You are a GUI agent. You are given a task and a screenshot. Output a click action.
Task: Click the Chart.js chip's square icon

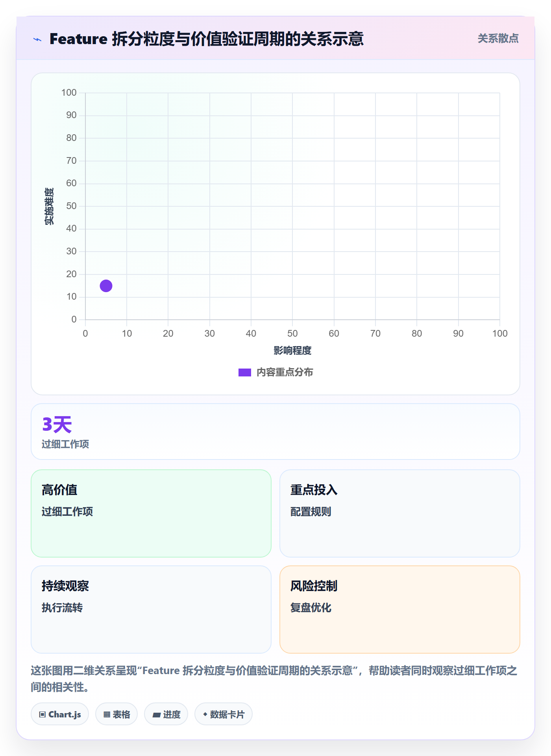pos(43,715)
